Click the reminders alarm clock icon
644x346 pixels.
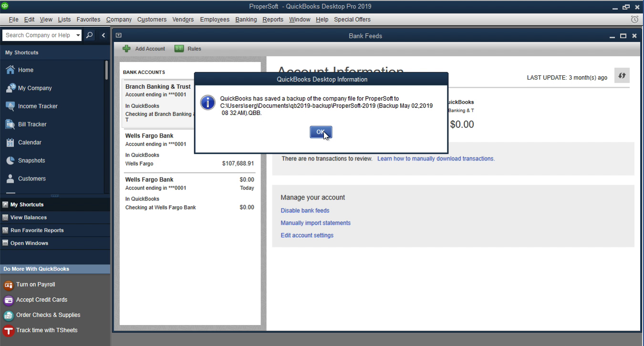pos(634,20)
